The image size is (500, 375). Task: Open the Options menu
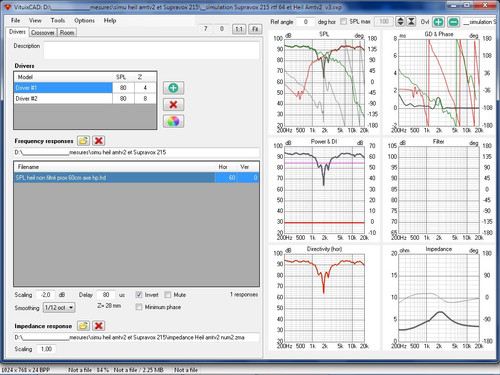(x=84, y=20)
